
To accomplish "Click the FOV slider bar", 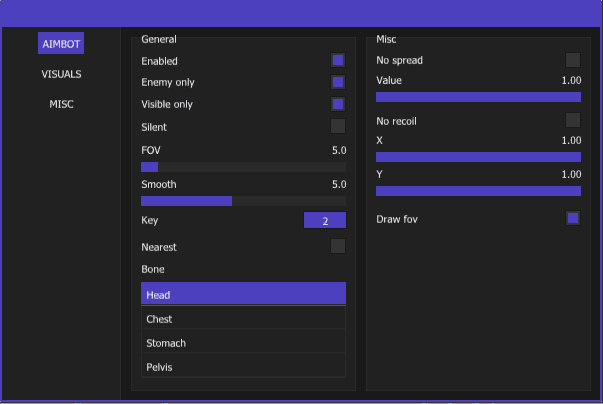I will (243, 167).
